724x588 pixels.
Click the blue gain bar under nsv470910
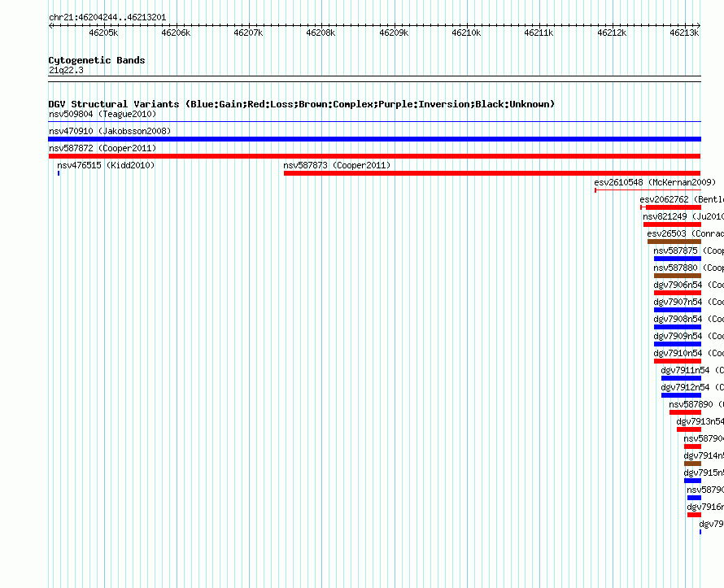click(x=374, y=139)
